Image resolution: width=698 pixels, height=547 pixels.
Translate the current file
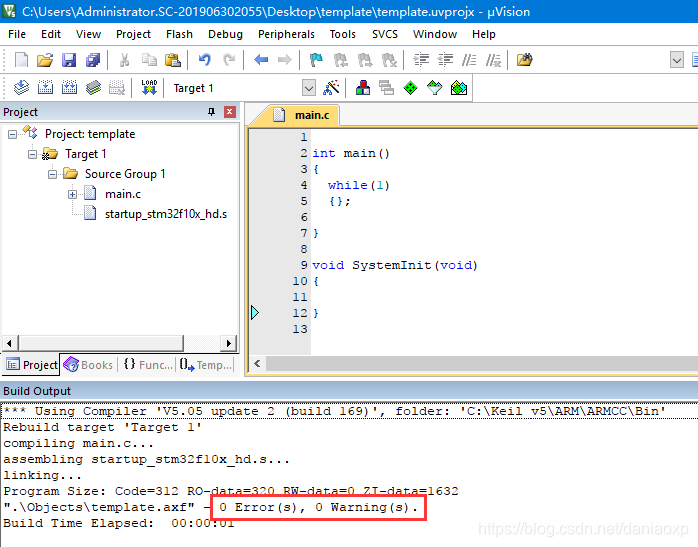21,88
